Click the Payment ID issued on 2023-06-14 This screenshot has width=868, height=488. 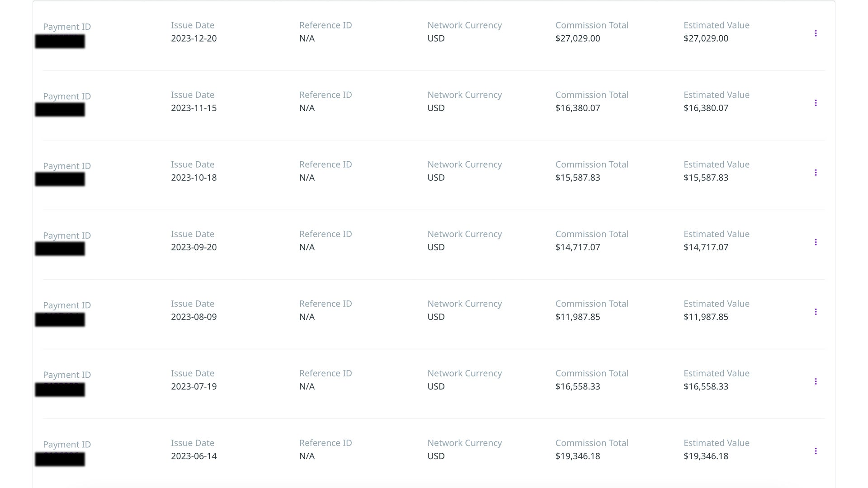coord(60,459)
